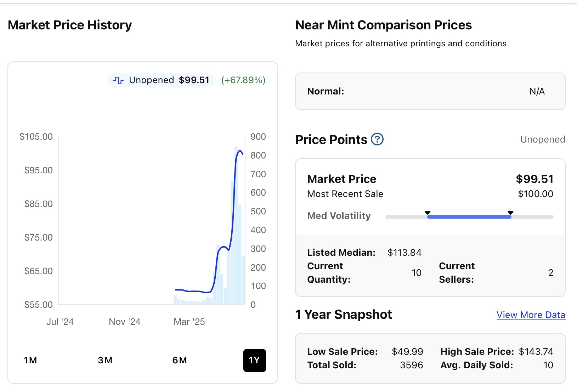The image size is (577, 392).
Task: Show the 6M price history
Action: pyautogui.click(x=180, y=360)
